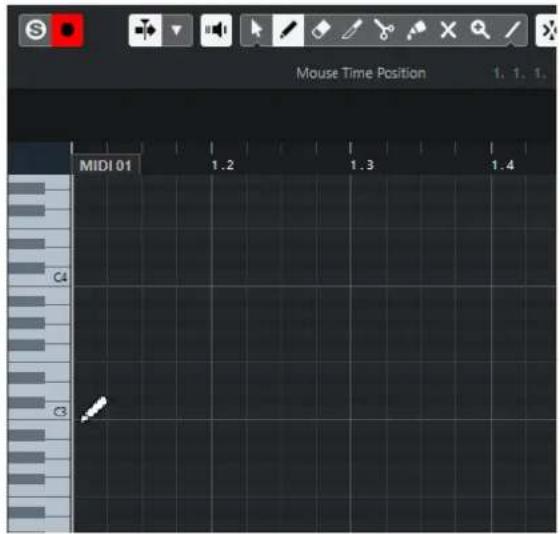
Task: Select the Glue tool
Action: pyautogui.click(x=416, y=30)
